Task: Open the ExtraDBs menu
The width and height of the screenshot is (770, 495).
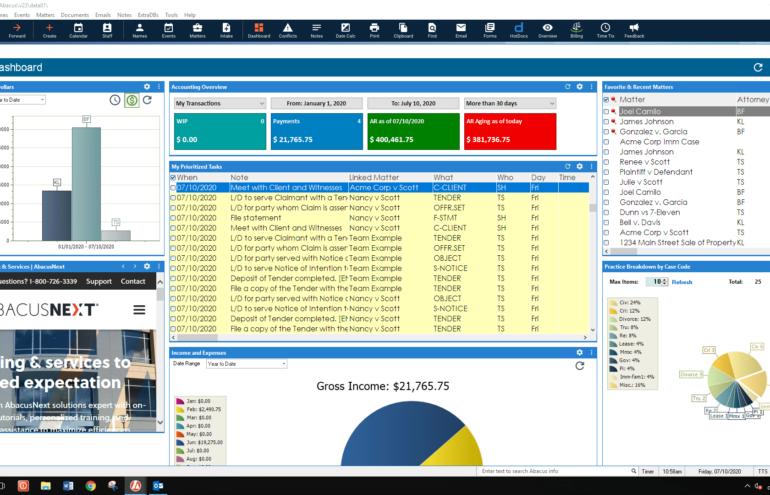Action: [x=148, y=15]
